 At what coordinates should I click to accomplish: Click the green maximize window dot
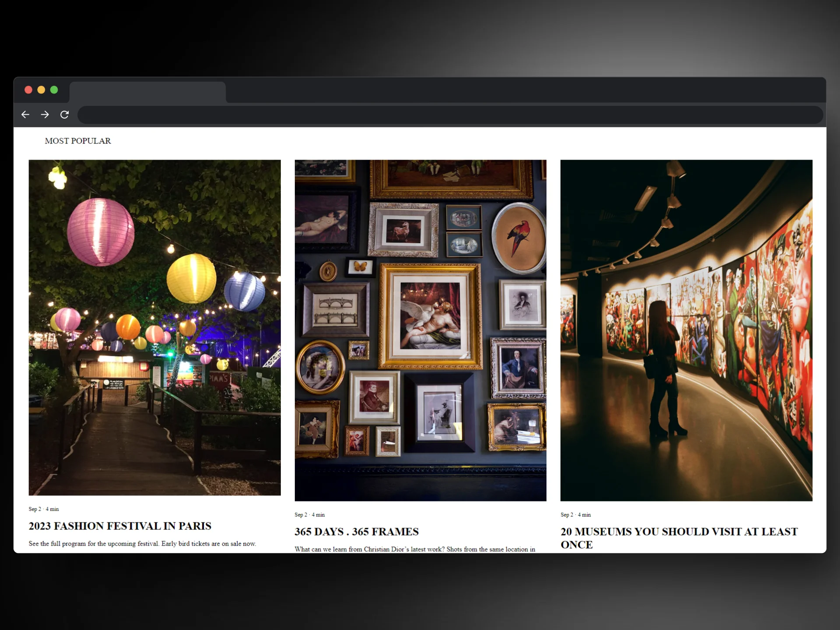pyautogui.click(x=54, y=90)
